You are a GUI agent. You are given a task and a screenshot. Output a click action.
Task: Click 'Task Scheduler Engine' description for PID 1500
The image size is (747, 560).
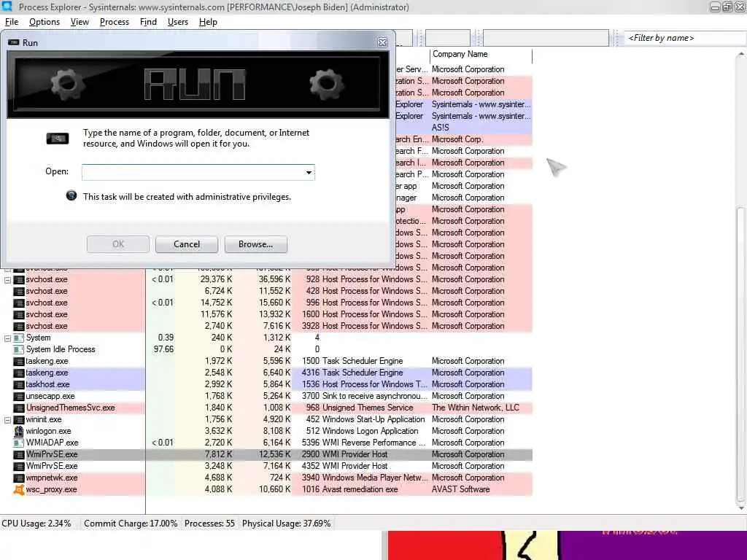tap(363, 362)
